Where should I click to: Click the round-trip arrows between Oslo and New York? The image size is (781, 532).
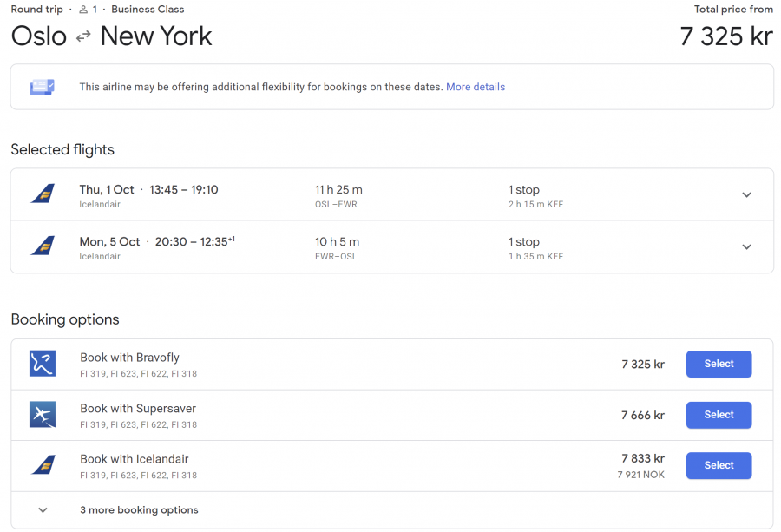pyautogui.click(x=83, y=36)
